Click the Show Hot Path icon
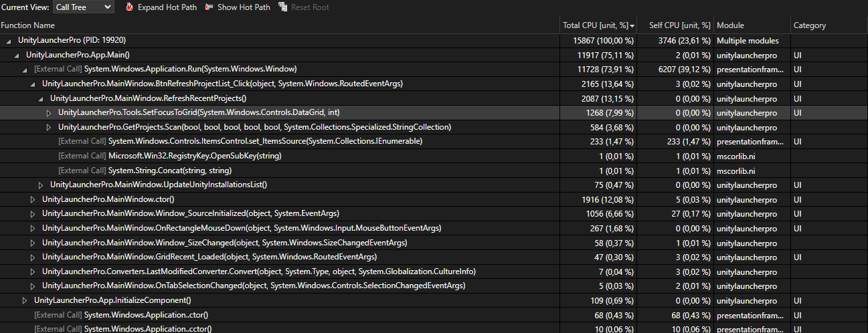The width and height of the screenshot is (868, 333). [209, 7]
